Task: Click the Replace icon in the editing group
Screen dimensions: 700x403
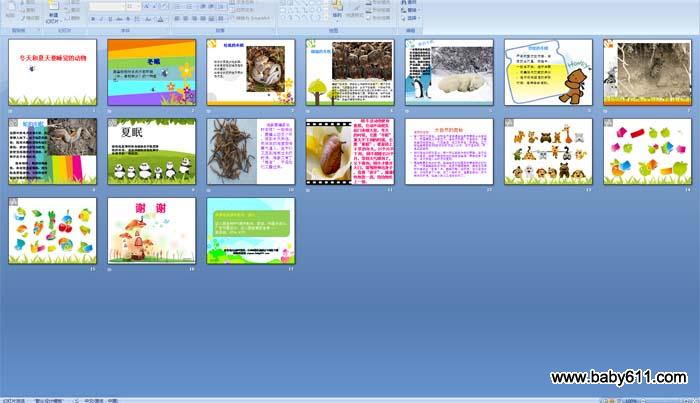Action: (x=408, y=10)
